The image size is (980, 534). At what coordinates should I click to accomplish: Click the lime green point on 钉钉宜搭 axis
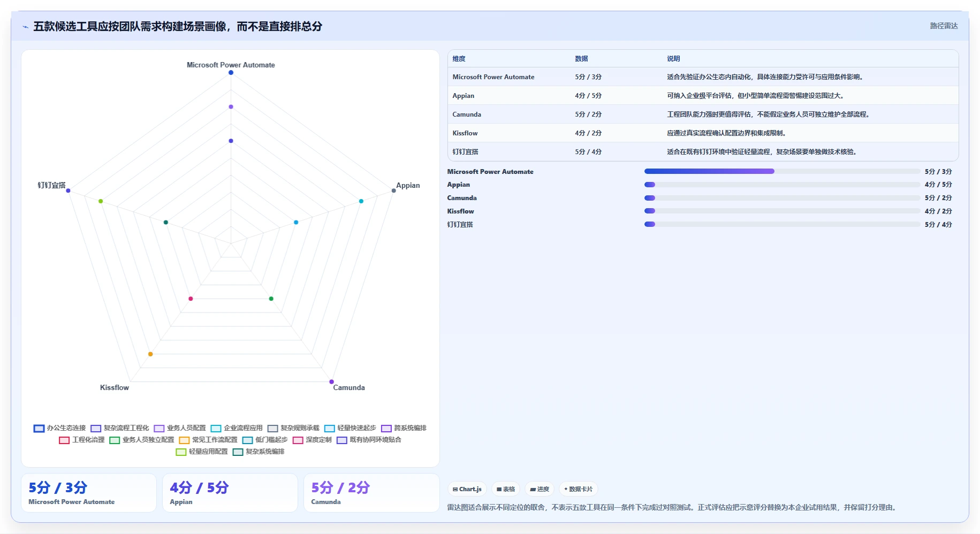pos(101,201)
